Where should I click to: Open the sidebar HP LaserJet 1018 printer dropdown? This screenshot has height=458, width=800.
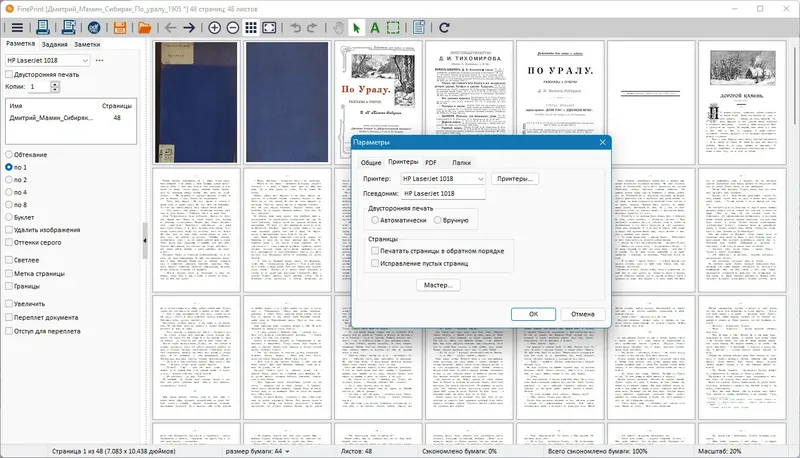tap(47, 60)
